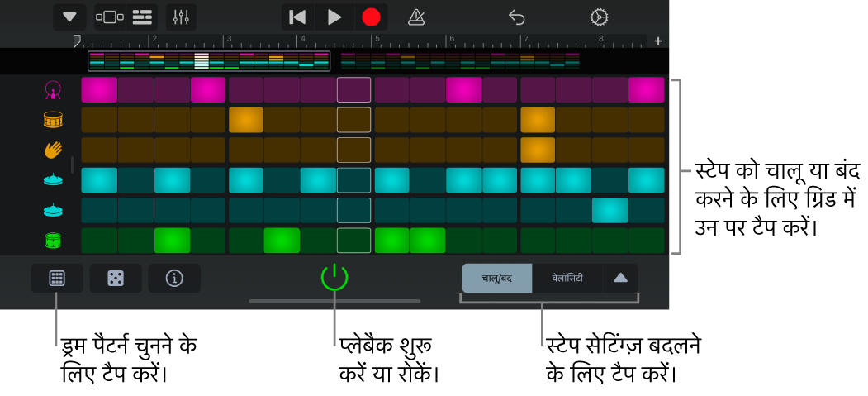Toggle the metronome icon
Viewport: 868px width, 396px height.
415,17
